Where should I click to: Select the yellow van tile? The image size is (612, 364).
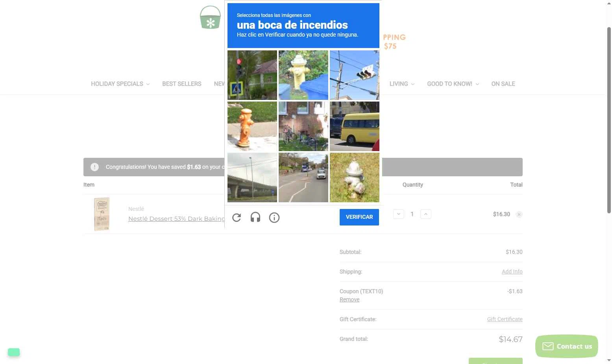point(355,126)
